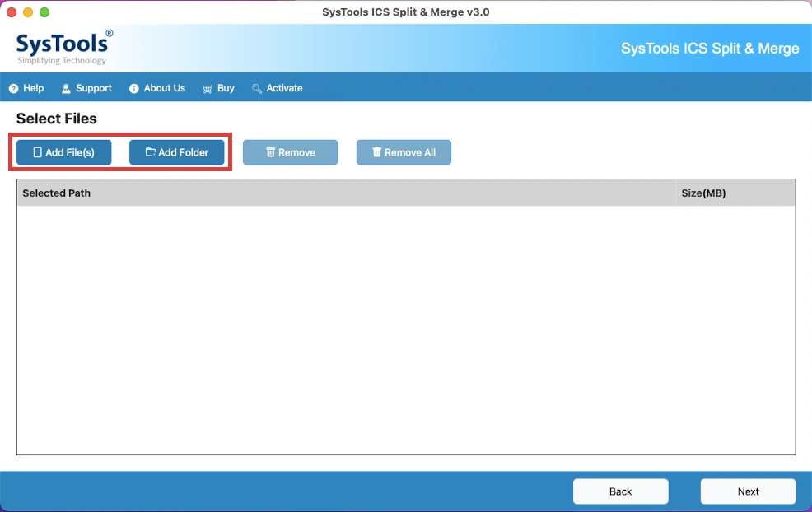Viewport: 812px width, 512px height.
Task: Close the window with red button
Action: click(12, 12)
